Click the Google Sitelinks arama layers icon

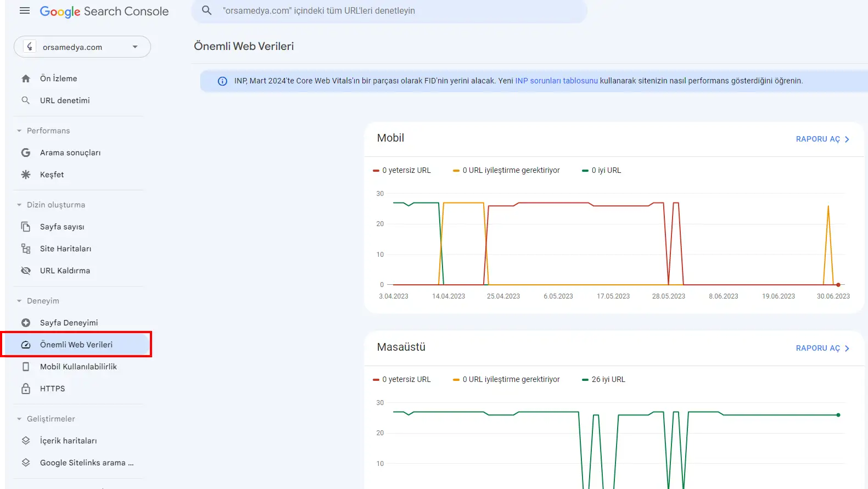coord(26,463)
